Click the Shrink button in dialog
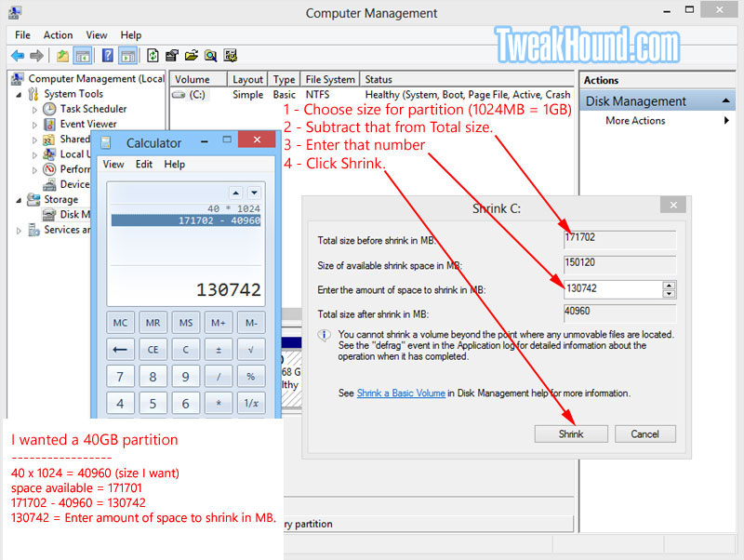 coord(571,433)
